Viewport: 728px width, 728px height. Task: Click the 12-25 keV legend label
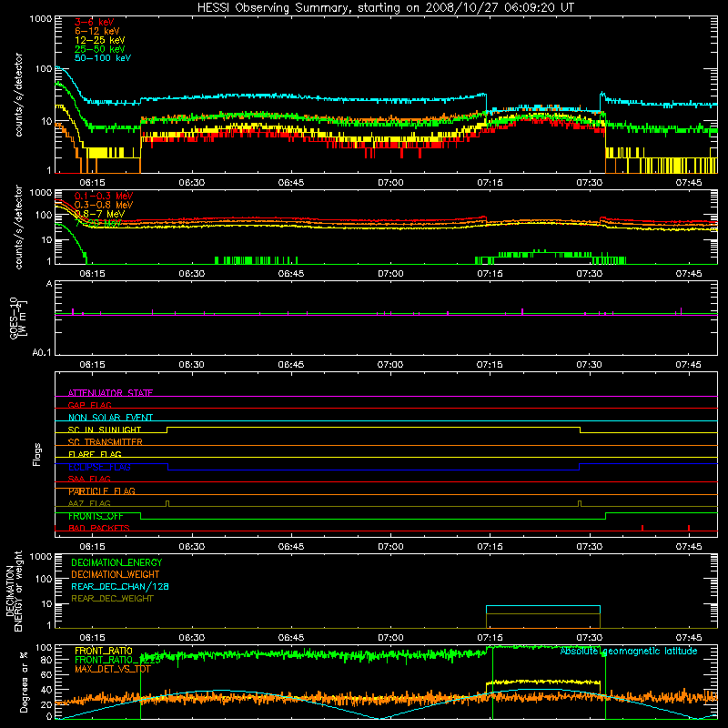click(100, 40)
